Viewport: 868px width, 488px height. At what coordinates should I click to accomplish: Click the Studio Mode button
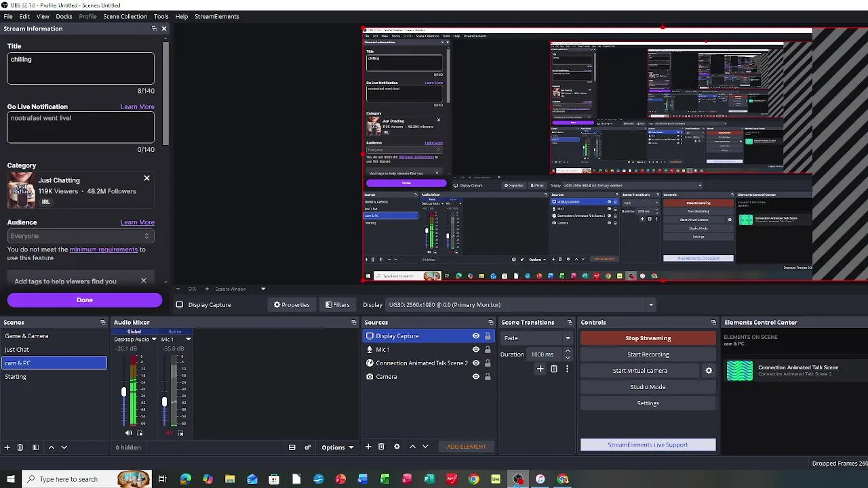pyautogui.click(x=648, y=387)
